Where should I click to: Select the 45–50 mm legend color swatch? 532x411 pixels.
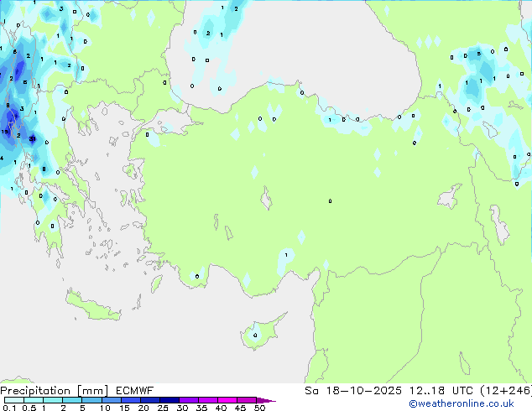(247, 400)
